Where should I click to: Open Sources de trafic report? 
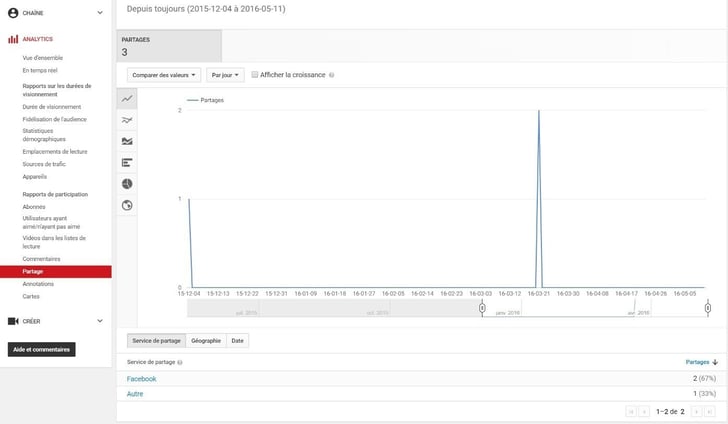(44, 164)
